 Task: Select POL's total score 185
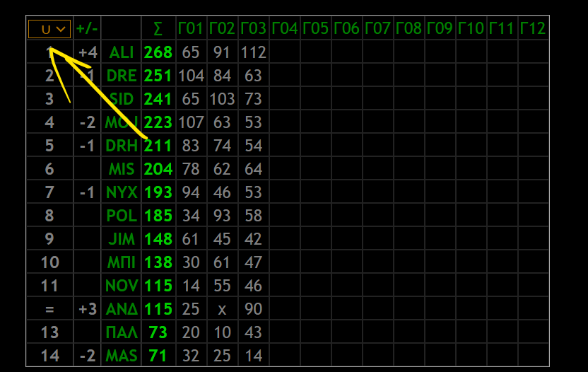coord(158,216)
